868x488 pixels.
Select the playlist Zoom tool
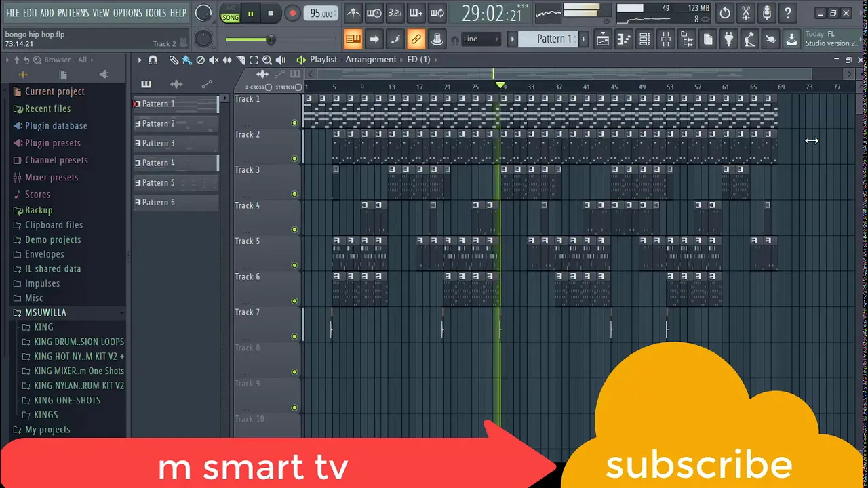(x=267, y=60)
